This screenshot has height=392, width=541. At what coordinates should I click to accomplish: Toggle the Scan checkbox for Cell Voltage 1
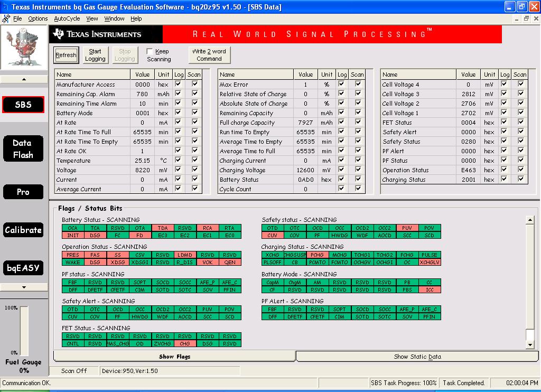pos(520,113)
